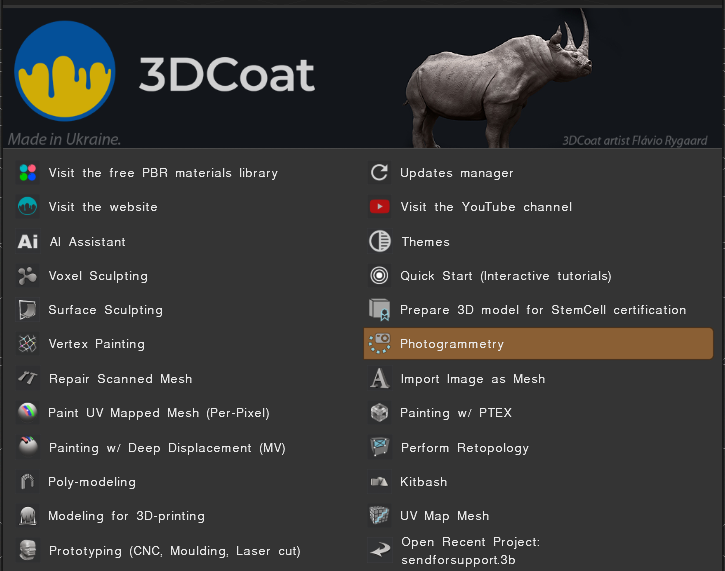Start Voxel Sculpting mode

pos(98,276)
